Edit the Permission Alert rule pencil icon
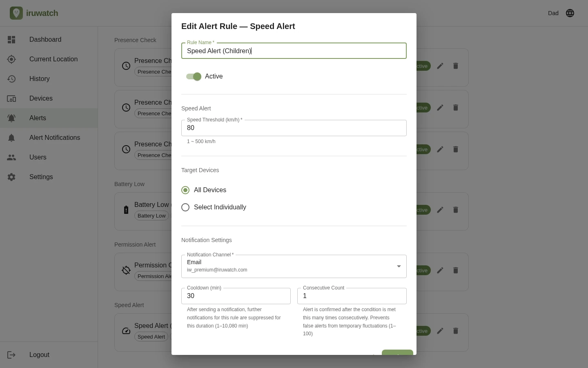This screenshot has width=588, height=368. click(x=440, y=270)
